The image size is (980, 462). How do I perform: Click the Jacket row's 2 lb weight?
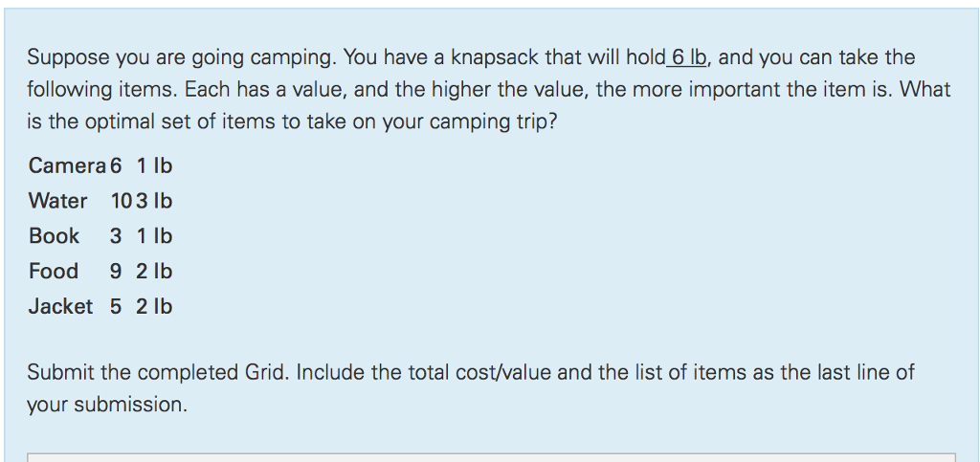pyautogui.click(x=154, y=306)
